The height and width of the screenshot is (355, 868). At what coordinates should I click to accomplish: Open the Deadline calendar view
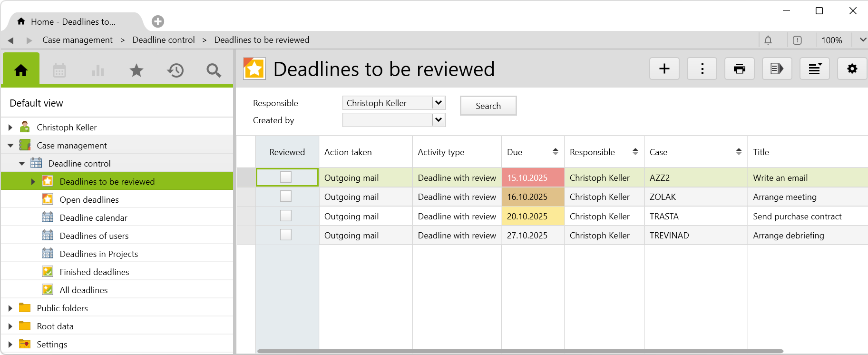pos(93,218)
